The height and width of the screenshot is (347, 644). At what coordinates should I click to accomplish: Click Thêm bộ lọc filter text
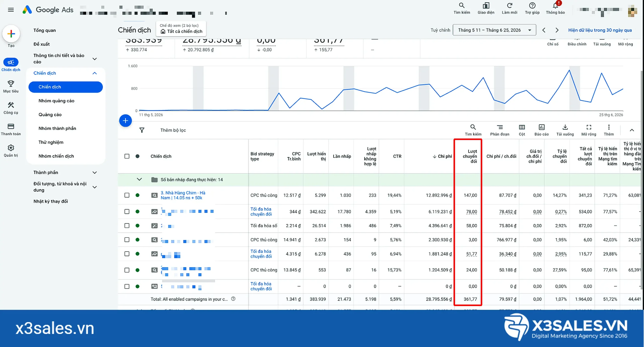click(x=173, y=130)
